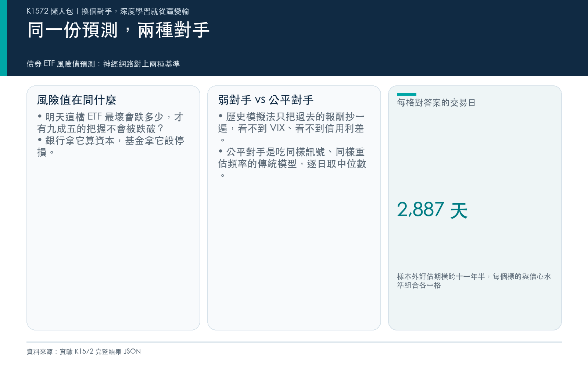Select the header line K1572 懶人包
The width and height of the screenshot is (588, 368).
coord(108,11)
